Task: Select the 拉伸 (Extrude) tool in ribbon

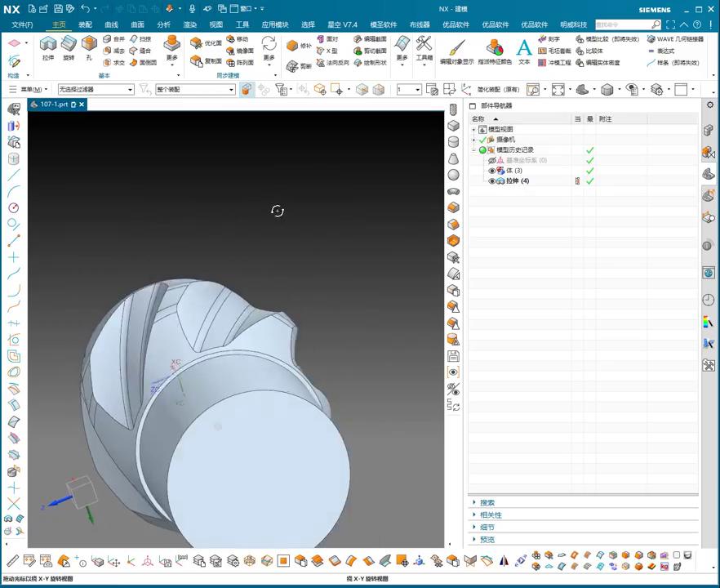Action: coord(48,47)
